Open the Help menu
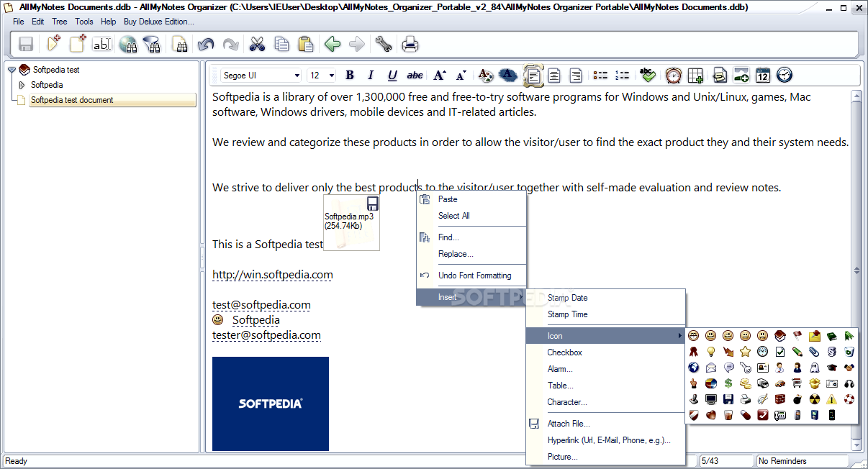Screen dimensions: 868x469 click(109, 22)
